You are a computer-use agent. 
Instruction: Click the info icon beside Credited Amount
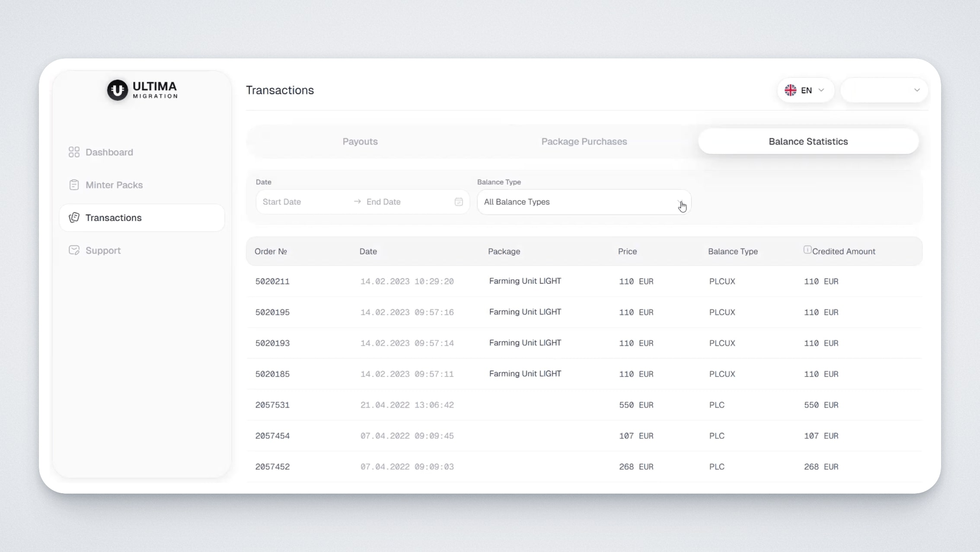click(x=807, y=250)
